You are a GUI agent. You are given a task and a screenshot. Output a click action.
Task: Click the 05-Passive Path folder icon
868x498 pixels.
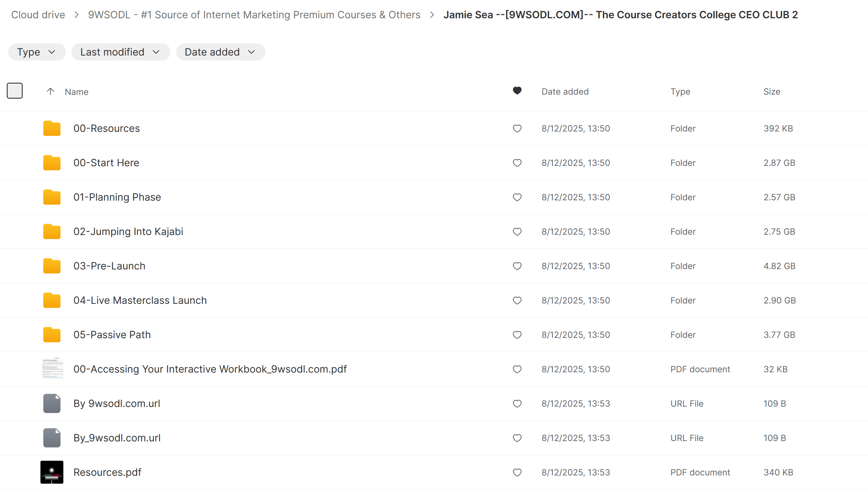tap(52, 335)
